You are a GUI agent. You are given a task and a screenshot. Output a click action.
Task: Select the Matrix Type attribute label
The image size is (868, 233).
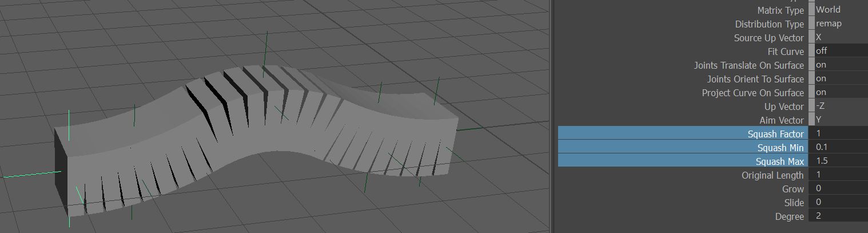(781, 10)
